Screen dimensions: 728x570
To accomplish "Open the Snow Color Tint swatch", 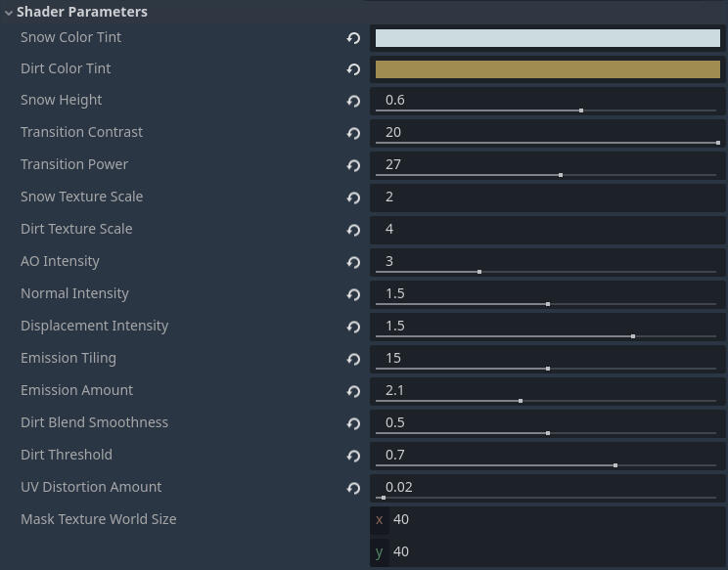I will click(547, 38).
